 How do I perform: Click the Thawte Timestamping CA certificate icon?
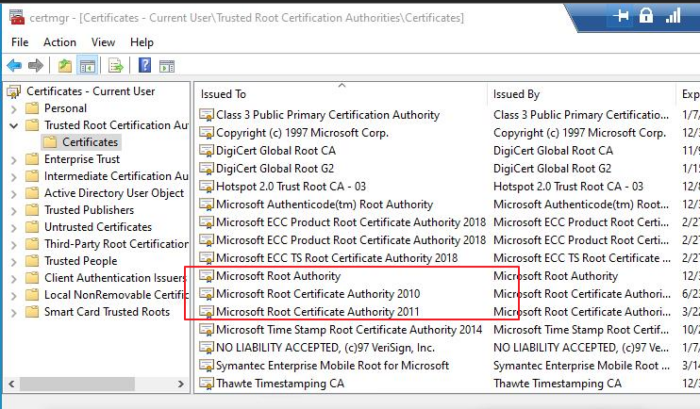coord(206,384)
